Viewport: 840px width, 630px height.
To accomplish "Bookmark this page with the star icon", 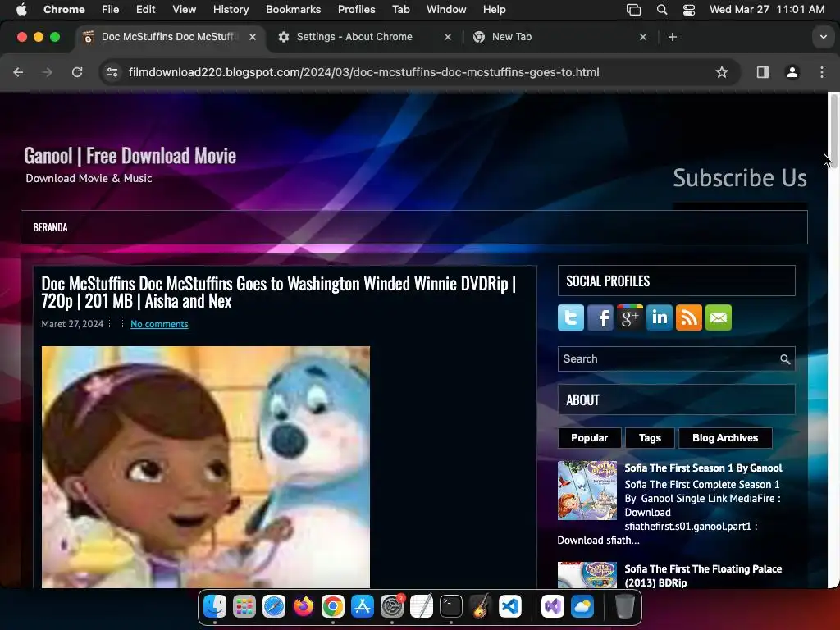I will 722,72.
